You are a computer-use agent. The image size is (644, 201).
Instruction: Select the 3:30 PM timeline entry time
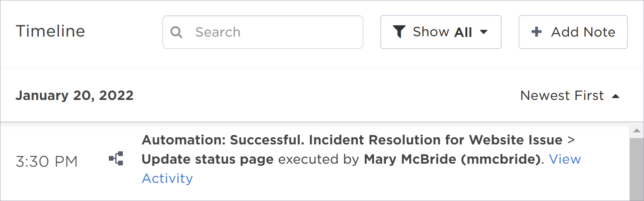(x=47, y=161)
